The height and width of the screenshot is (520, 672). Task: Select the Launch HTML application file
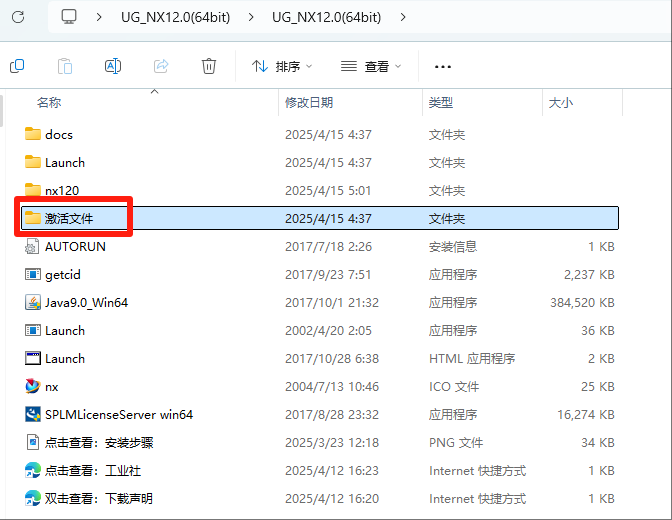click(x=65, y=358)
